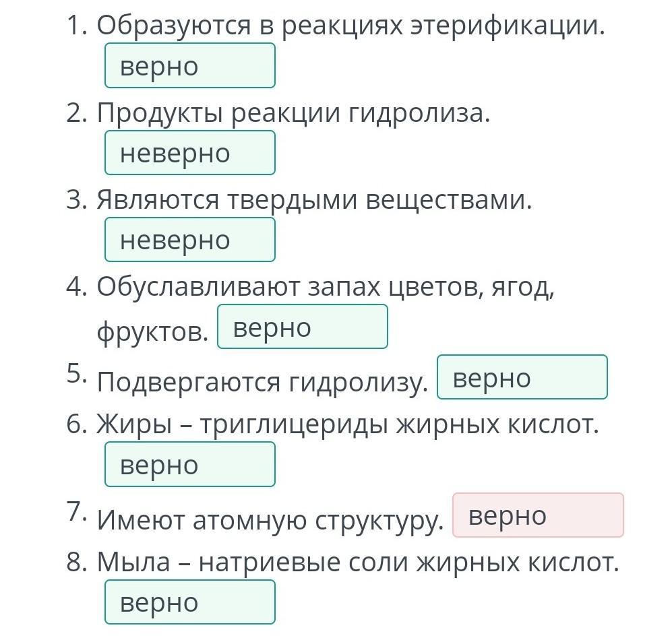Open 'неверно' dropdown under 'Являются твердыми веществами'
The width and height of the screenshot is (672, 640).
click(189, 240)
